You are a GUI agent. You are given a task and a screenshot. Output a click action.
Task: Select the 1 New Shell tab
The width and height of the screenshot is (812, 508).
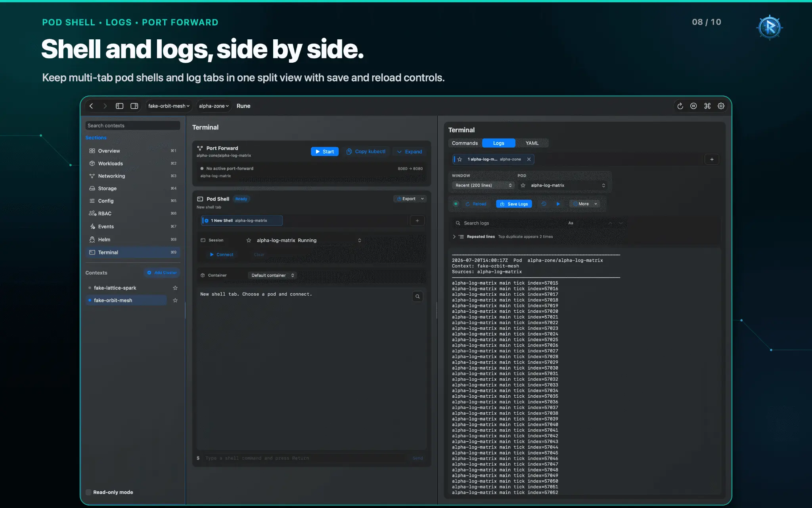(x=242, y=221)
